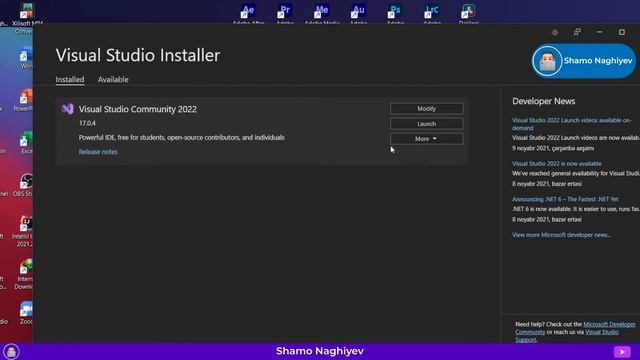Click the avatar icon in bottom banner
Screen dimensions: 640x360
[x=11, y=351]
